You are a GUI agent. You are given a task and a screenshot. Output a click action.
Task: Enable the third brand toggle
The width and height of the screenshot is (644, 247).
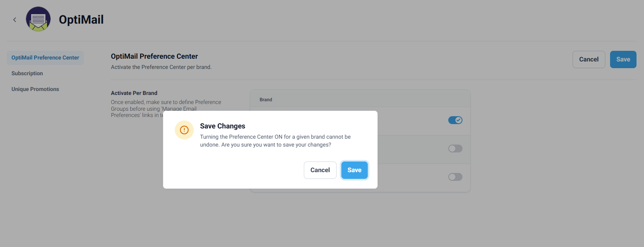[455, 177]
